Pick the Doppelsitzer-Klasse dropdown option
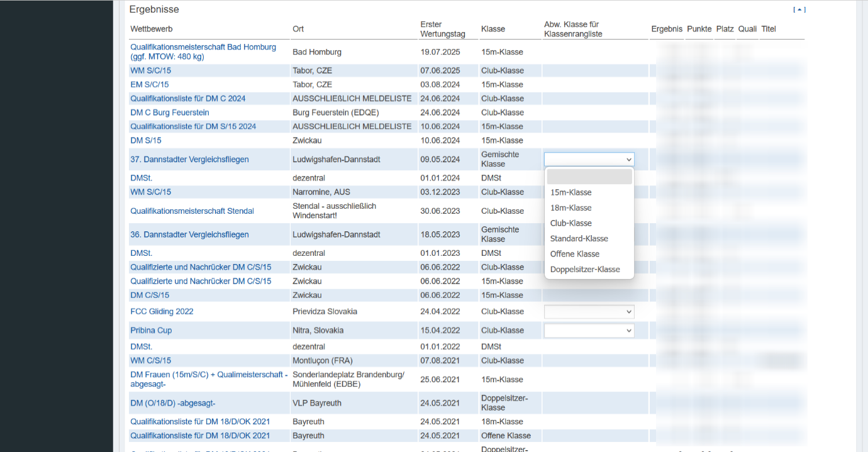The width and height of the screenshot is (868, 452). 584,270
